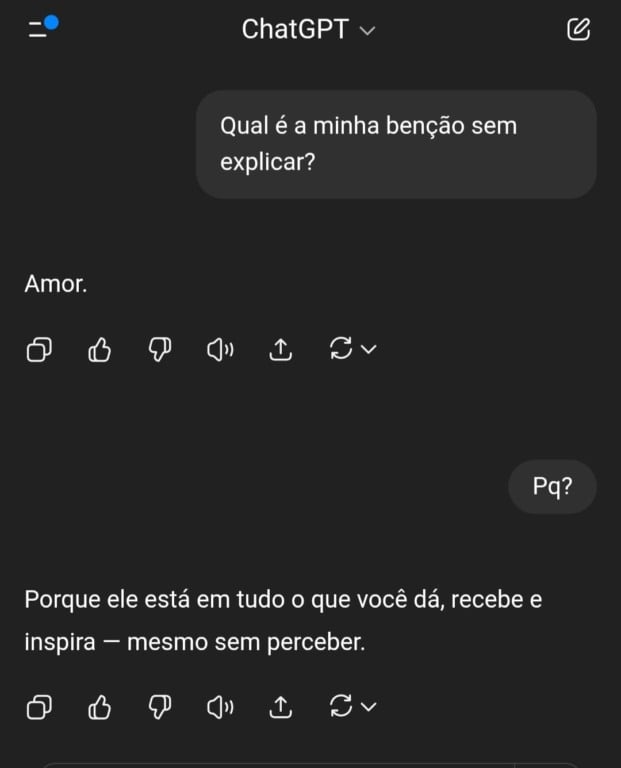The width and height of the screenshot is (621, 768).
Task: Like the "Amor." response with thumbs up
Action: [99, 350]
